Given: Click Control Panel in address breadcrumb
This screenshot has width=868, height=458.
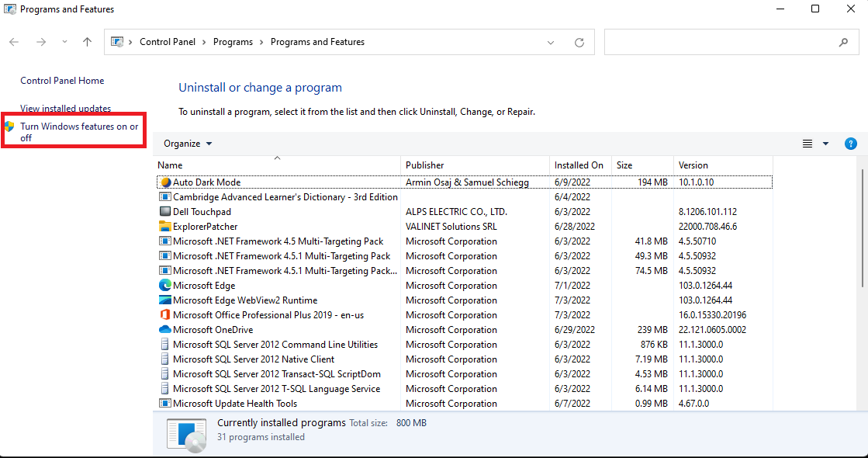Looking at the screenshot, I should 168,42.
